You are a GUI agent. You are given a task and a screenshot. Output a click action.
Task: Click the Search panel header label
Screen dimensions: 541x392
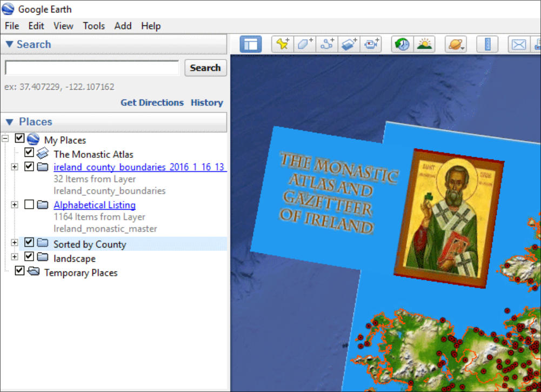click(34, 44)
